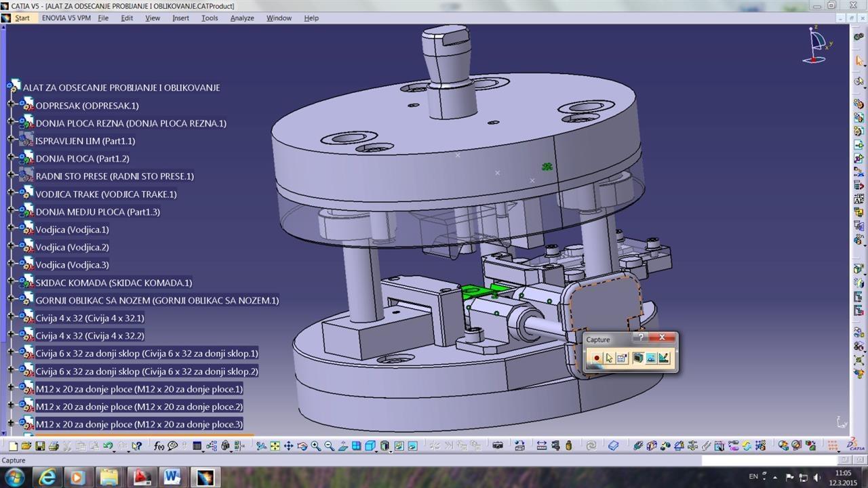
Task: Click the Pan arrows icon
Action: [288, 446]
